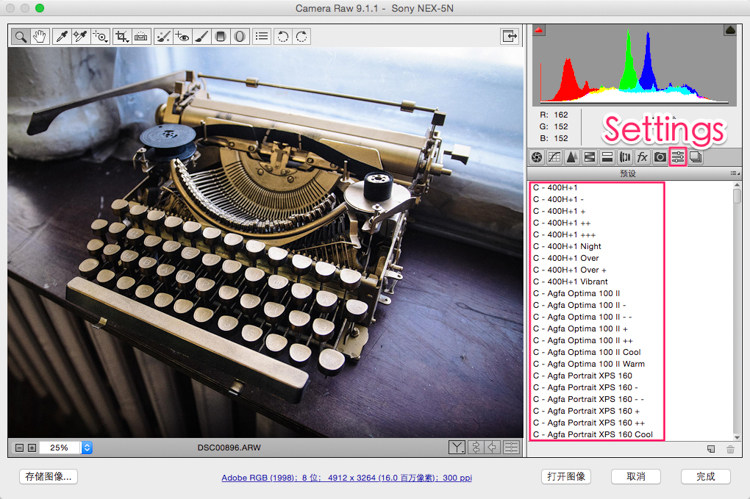Rotate image 90° counterclockwise
The image size is (750, 499).
pos(283,36)
